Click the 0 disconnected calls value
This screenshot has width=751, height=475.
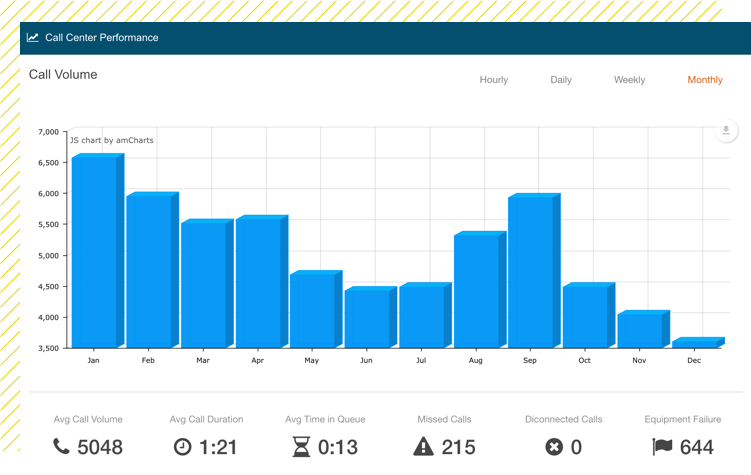576,447
